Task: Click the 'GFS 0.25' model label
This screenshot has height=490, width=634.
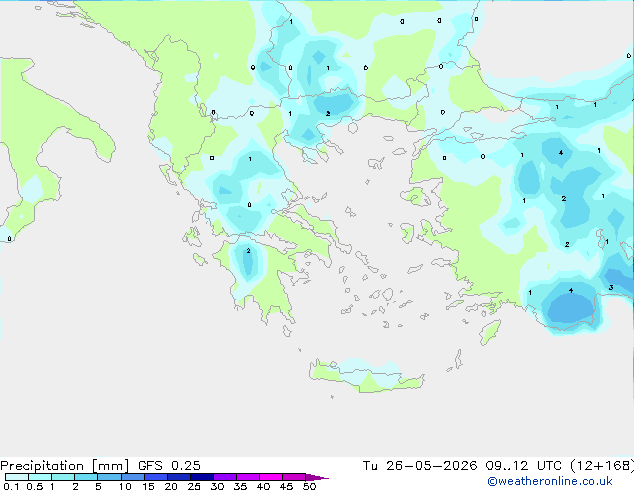Action: 169,465
